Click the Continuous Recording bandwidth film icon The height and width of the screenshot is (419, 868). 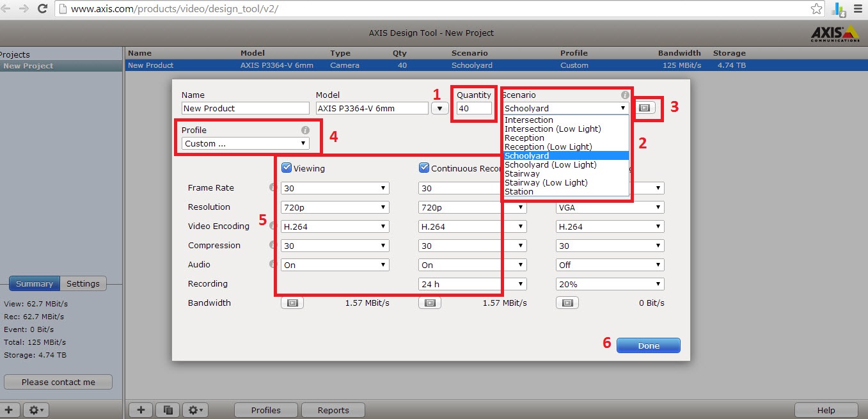[430, 303]
